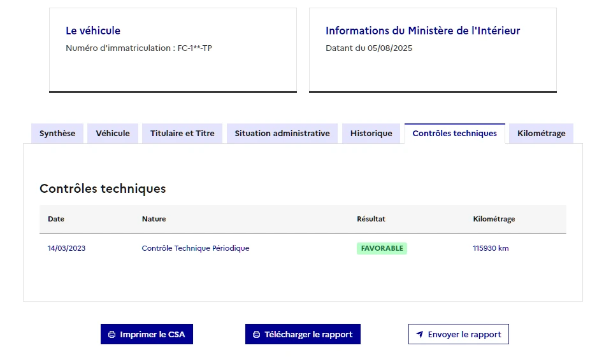Click the Le véhicule card title
This screenshot has width=604, height=364.
click(x=93, y=31)
